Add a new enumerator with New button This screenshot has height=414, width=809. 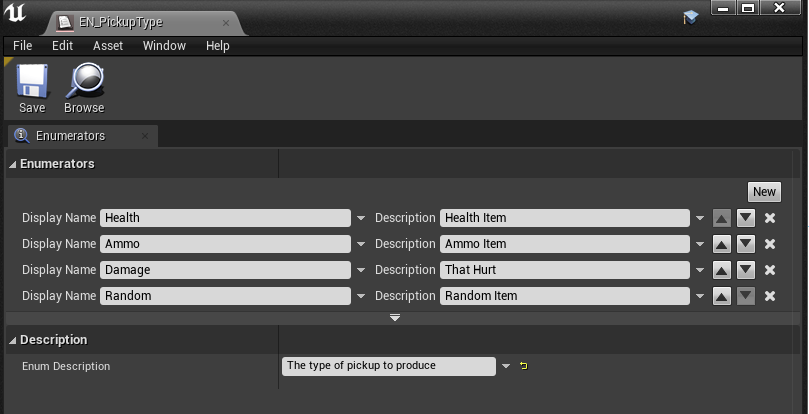point(764,192)
